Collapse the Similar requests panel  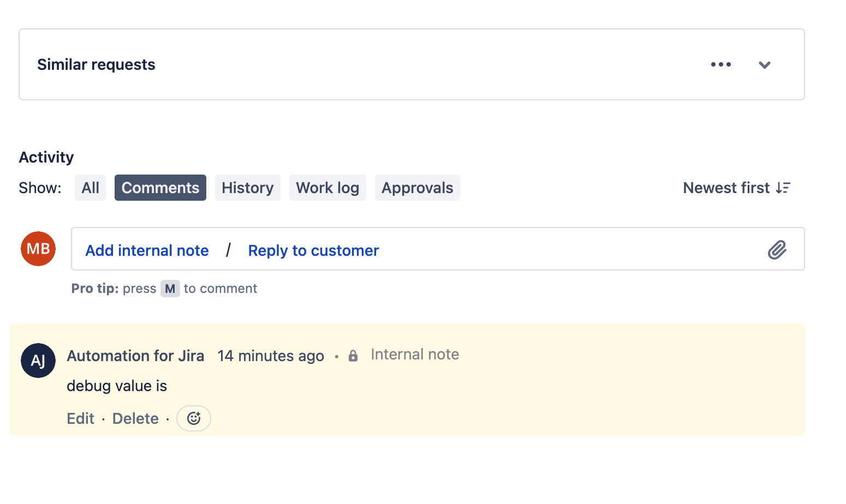point(765,64)
